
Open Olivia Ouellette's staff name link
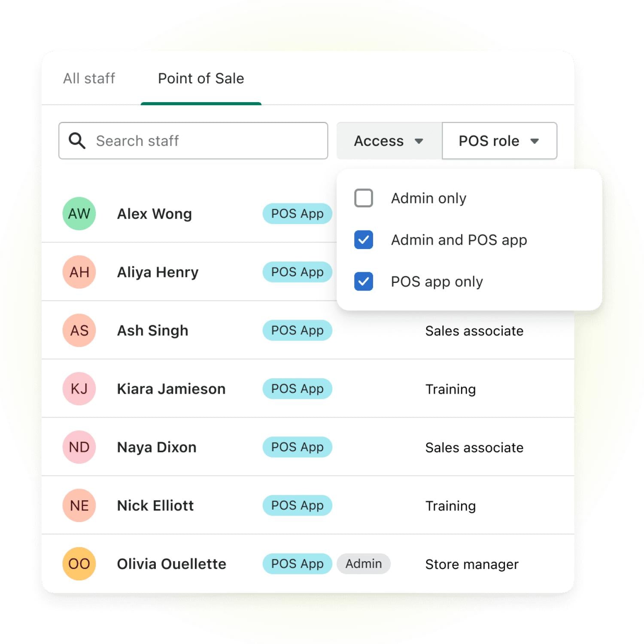point(171,564)
